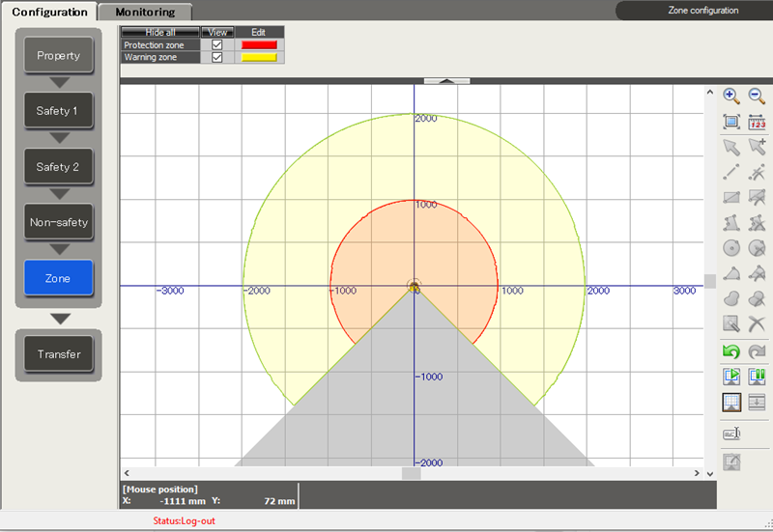This screenshot has width=773, height=532.
Task: Go to the Safety 1 step
Action: coord(59,111)
